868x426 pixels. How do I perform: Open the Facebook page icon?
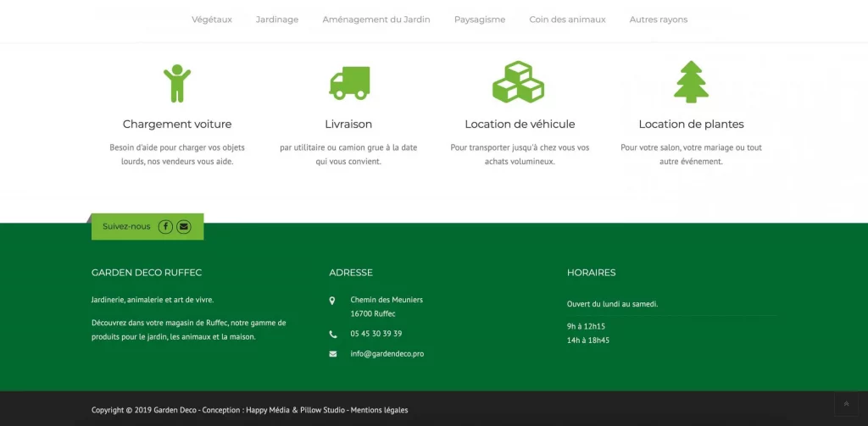click(165, 226)
